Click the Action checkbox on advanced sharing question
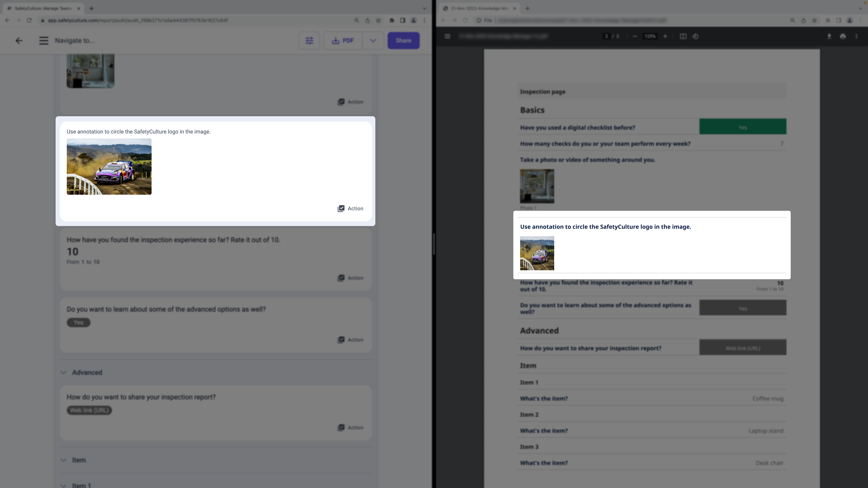This screenshot has height=488, width=868. coord(340,427)
